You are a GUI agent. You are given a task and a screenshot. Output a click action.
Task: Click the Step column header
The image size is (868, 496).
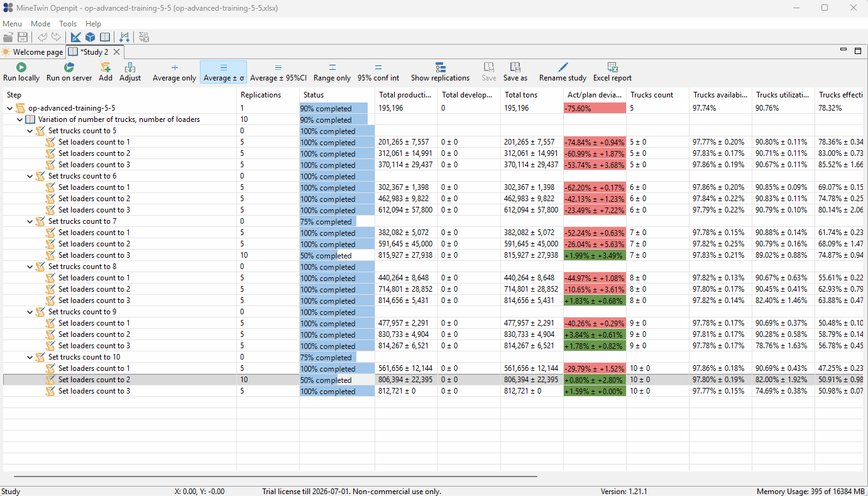tap(119, 95)
